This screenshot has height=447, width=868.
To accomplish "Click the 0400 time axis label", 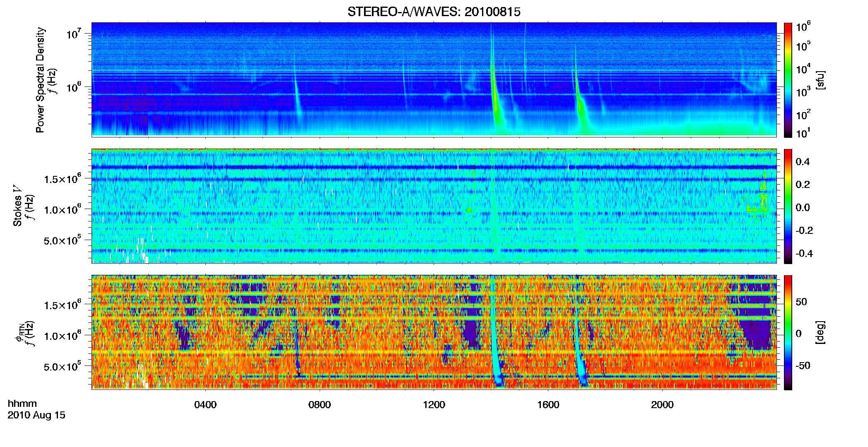I will pos(205,404).
